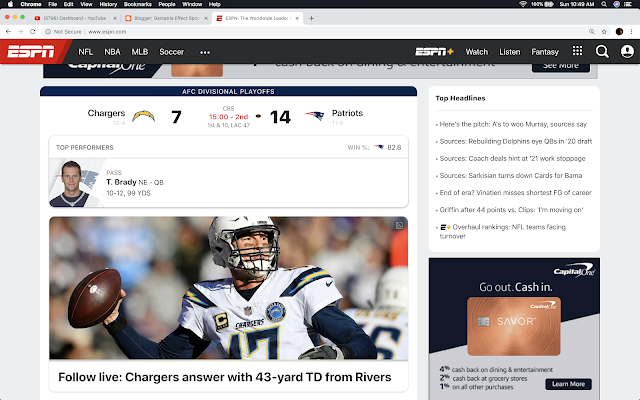
Task: Open the ESPN sites grid icon
Action: pos(577,51)
